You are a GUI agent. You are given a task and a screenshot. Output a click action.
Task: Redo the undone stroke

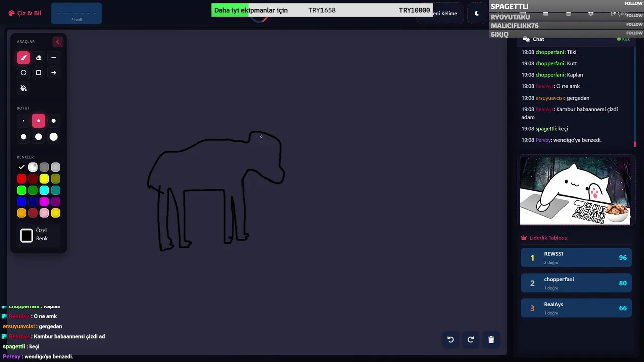click(x=471, y=339)
